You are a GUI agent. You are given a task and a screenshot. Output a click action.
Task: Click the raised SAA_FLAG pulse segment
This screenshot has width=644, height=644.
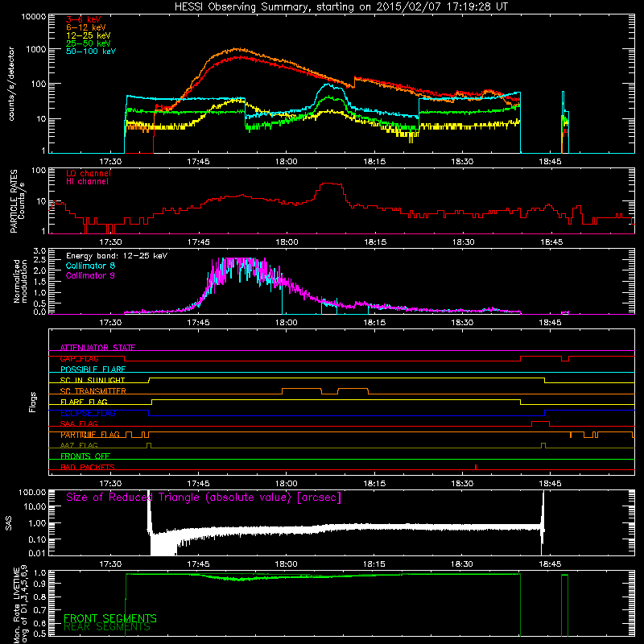pyautogui.click(x=540, y=422)
